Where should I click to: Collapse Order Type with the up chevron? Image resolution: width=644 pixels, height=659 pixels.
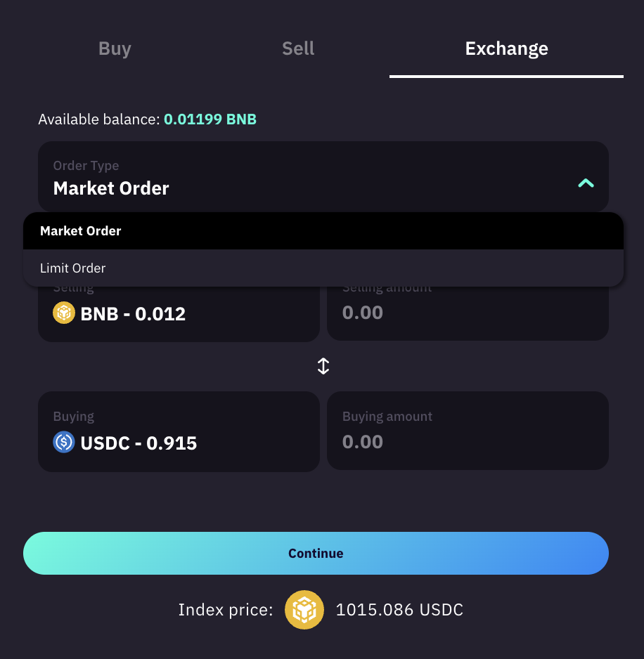pyautogui.click(x=586, y=183)
